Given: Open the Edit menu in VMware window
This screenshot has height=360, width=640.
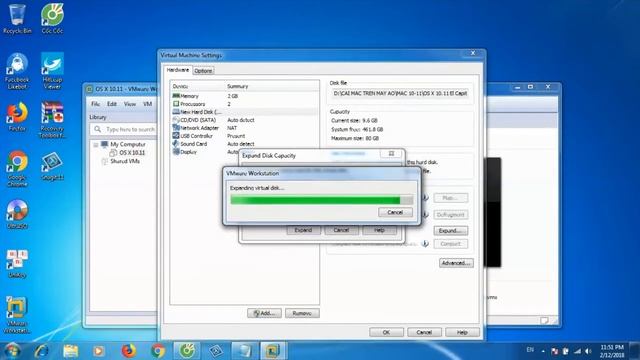Looking at the screenshot, I should (x=112, y=104).
